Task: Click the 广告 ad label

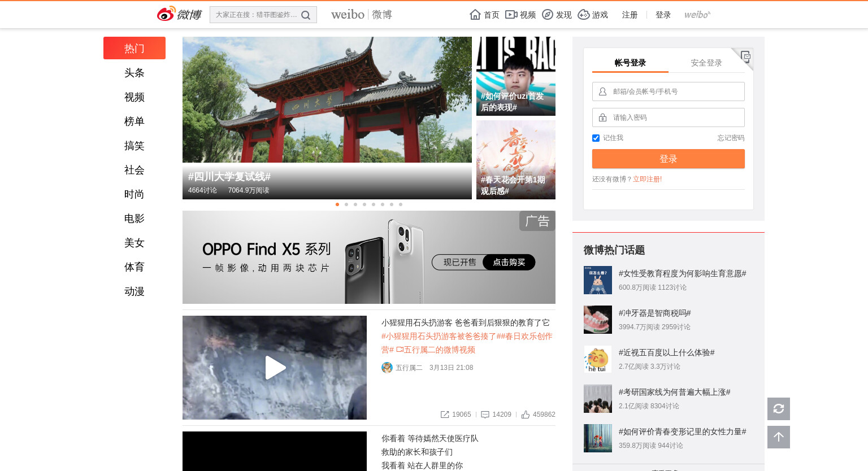Action: (537, 221)
